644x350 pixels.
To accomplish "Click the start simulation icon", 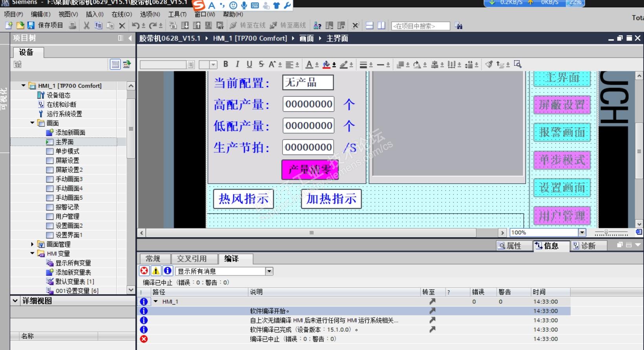I will coord(208,26).
